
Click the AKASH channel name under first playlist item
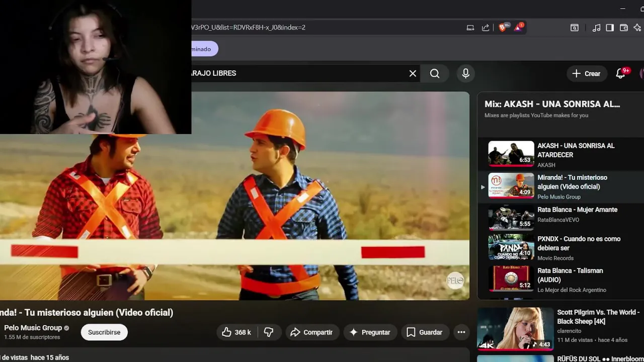click(546, 165)
